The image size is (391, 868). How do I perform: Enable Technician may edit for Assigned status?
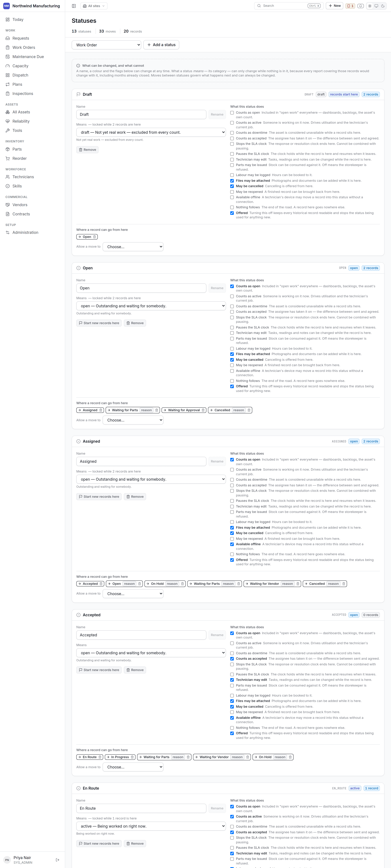click(232, 506)
